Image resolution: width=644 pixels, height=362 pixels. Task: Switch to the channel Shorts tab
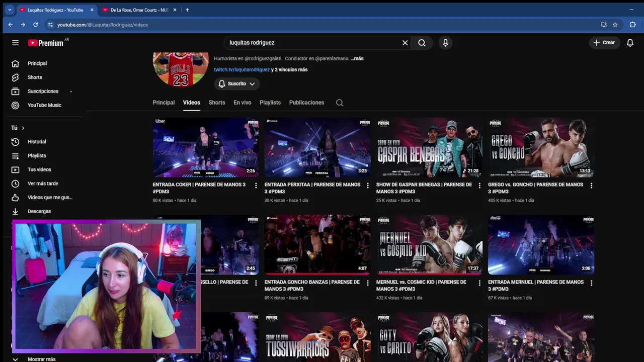[x=217, y=103]
